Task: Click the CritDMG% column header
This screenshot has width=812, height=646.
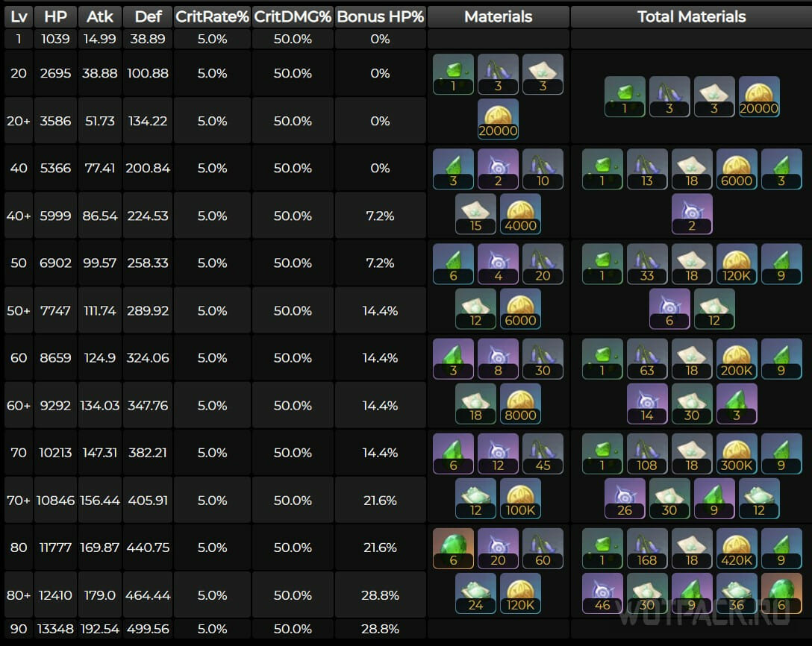Action: click(x=293, y=16)
